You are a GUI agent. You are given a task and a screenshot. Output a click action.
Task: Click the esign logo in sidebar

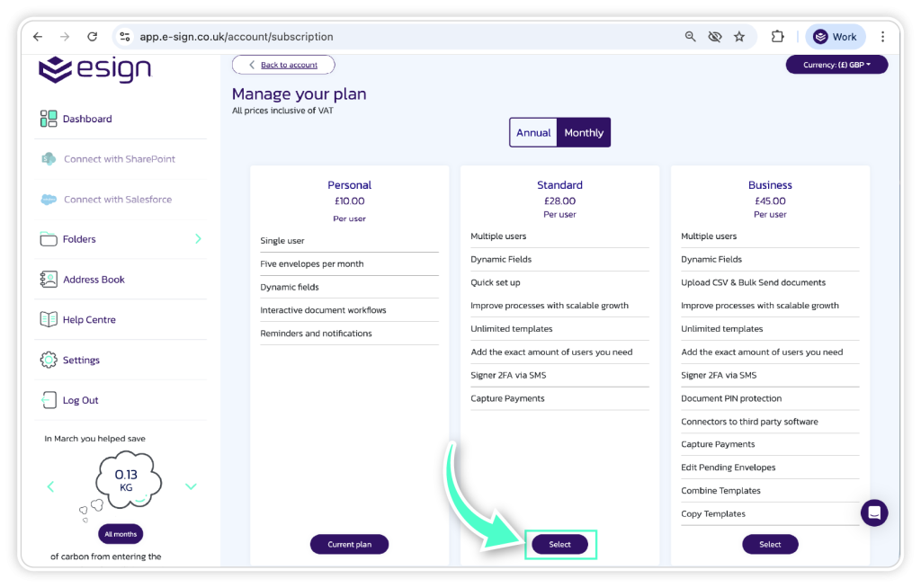(x=94, y=69)
